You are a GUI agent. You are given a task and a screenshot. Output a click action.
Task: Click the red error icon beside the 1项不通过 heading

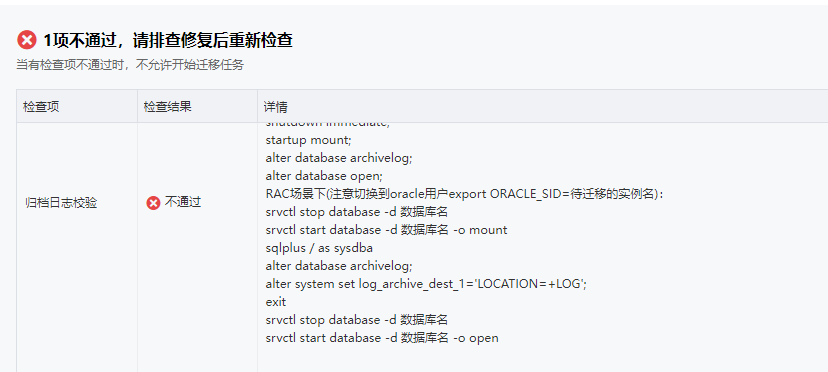coord(26,40)
